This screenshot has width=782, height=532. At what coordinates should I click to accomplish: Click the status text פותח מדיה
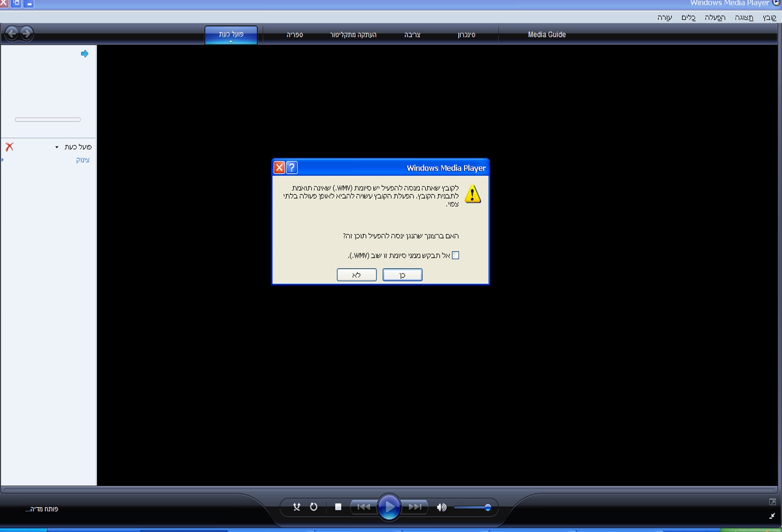[x=42, y=509]
